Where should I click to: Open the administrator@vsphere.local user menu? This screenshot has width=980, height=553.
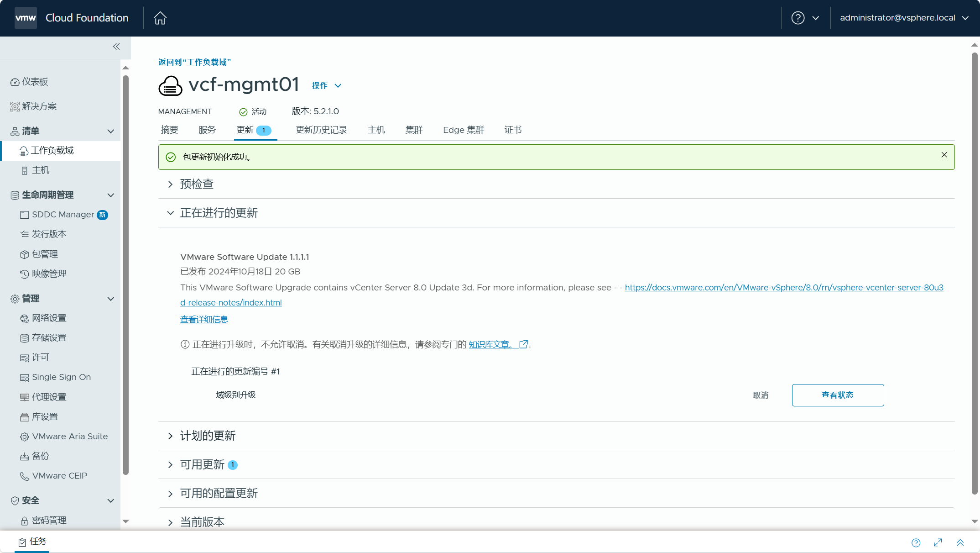point(904,18)
